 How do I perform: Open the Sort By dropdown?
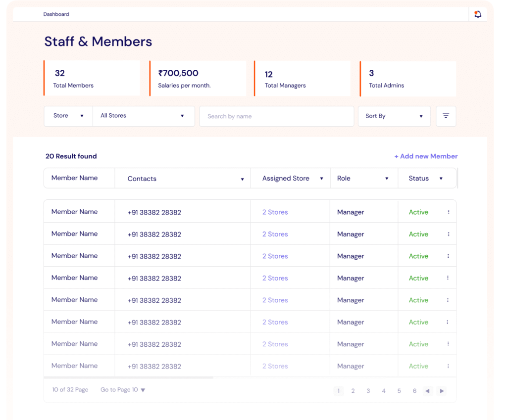[x=394, y=116]
